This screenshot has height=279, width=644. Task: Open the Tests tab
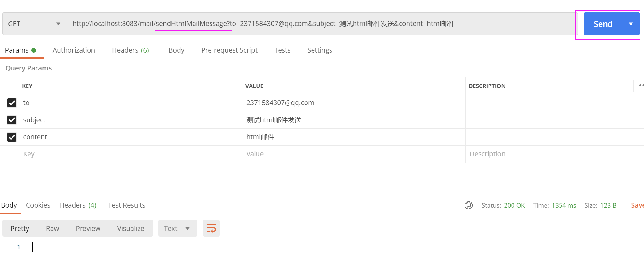click(x=282, y=50)
